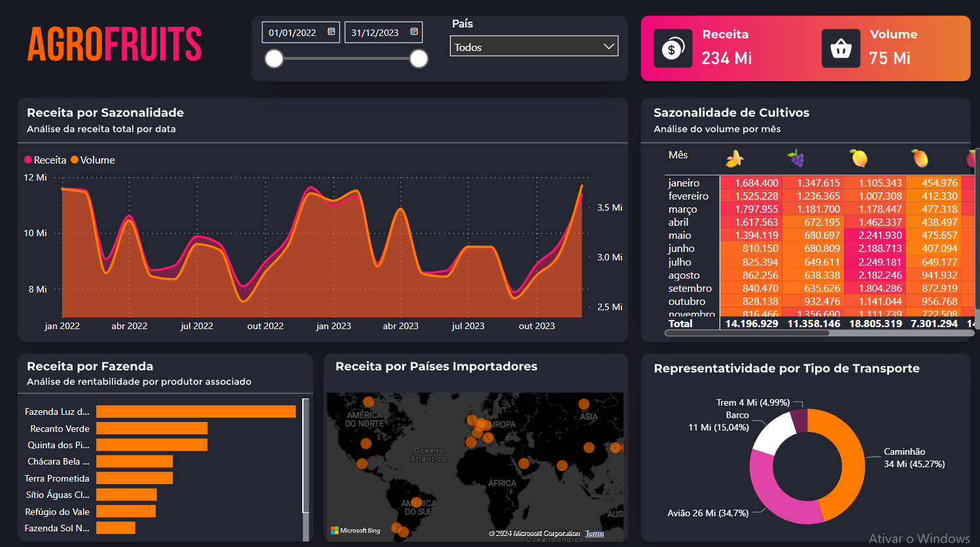Click the Microsoft Bing logo on the map
This screenshot has height=547, width=980.
355,531
